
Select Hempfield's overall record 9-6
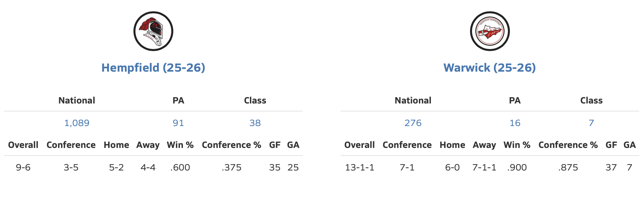click(x=23, y=167)
